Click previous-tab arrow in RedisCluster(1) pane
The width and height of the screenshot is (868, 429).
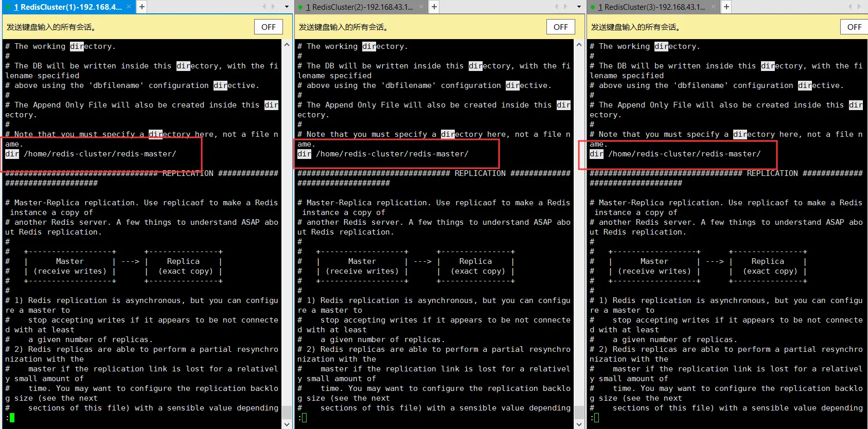point(264,7)
